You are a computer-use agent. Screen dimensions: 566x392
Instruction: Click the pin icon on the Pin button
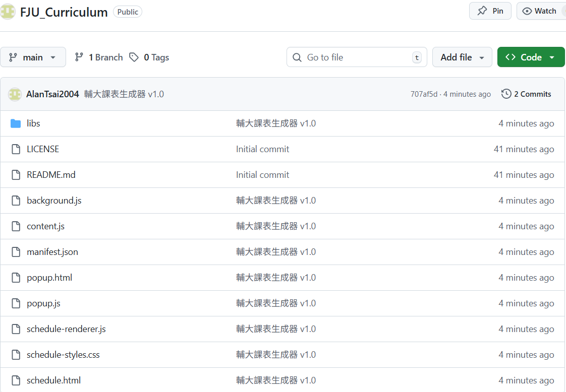482,11
